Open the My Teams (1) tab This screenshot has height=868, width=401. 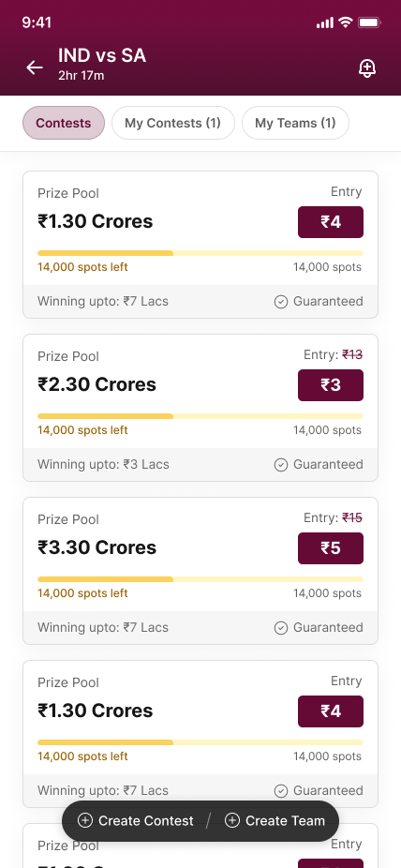pyautogui.click(x=295, y=123)
